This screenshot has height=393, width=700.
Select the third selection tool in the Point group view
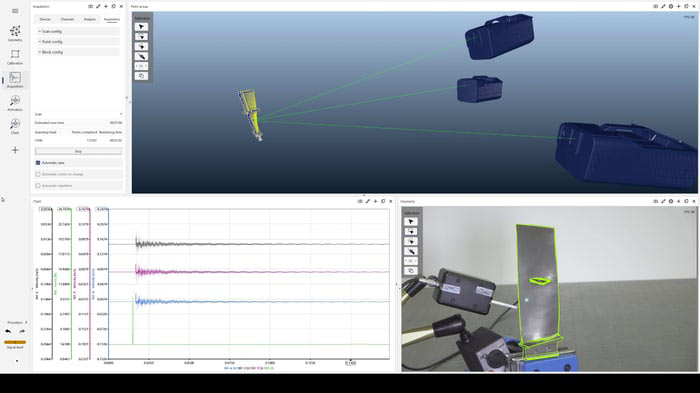(142, 46)
